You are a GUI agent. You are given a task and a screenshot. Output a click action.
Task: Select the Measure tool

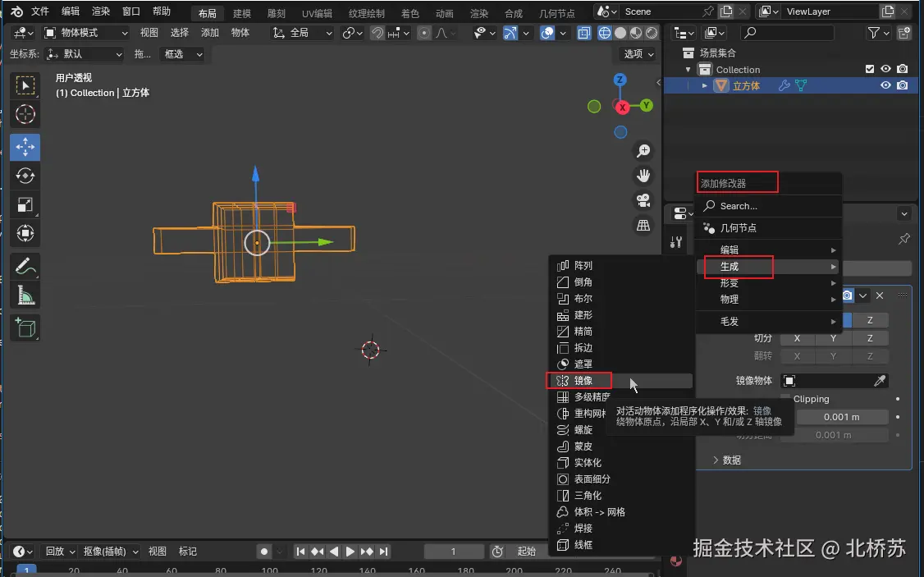(25, 295)
